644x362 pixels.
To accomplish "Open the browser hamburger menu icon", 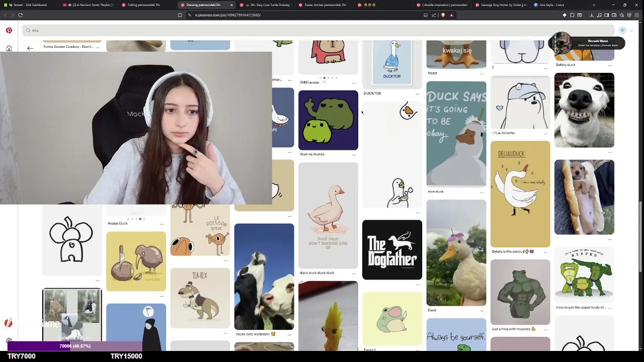I will (637, 15).
